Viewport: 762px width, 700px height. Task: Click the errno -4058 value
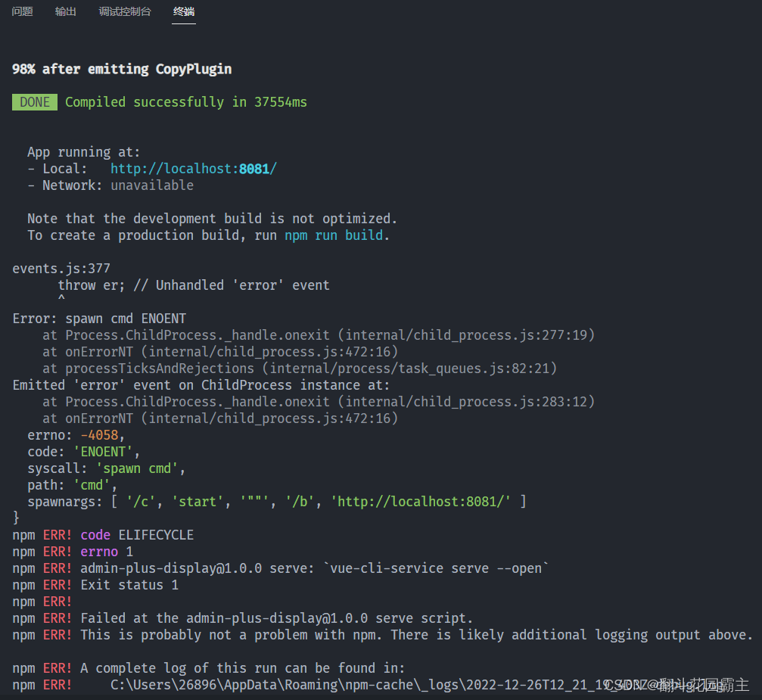point(99,434)
